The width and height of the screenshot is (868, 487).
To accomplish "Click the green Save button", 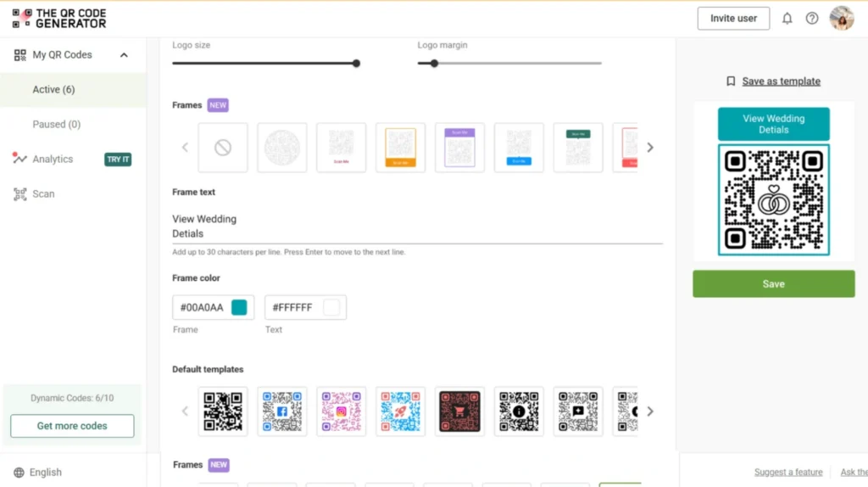I will point(773,283).
